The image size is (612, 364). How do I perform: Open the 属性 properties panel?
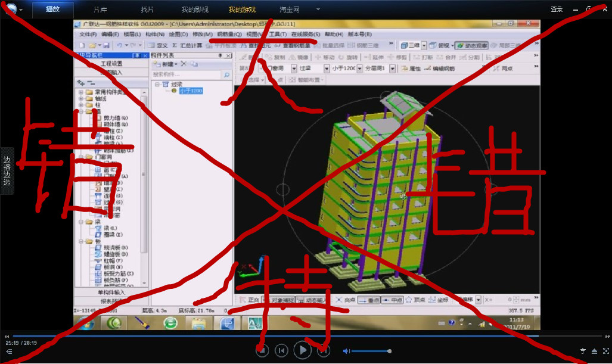point(411,69)
